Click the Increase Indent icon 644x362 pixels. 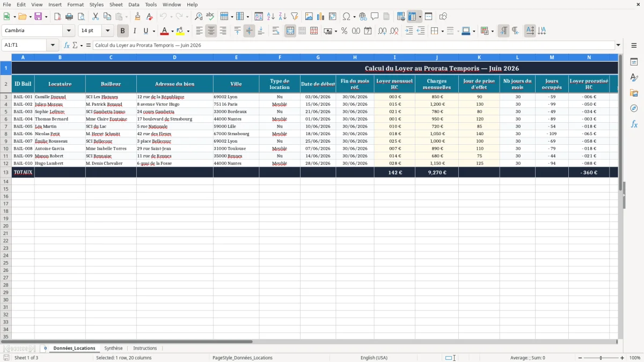click(x=409, y=31)
